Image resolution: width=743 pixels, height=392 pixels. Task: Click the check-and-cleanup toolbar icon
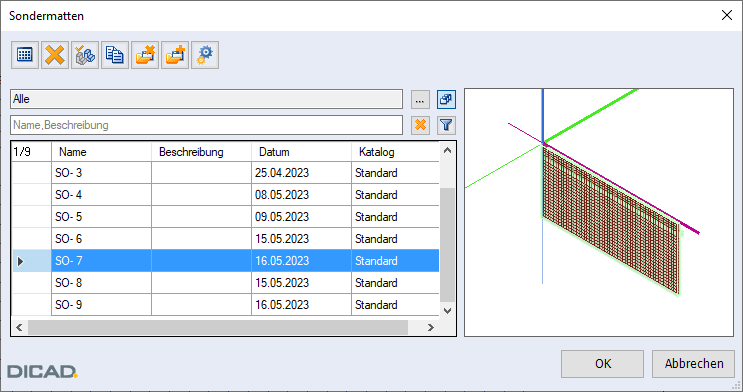point(85,55)
